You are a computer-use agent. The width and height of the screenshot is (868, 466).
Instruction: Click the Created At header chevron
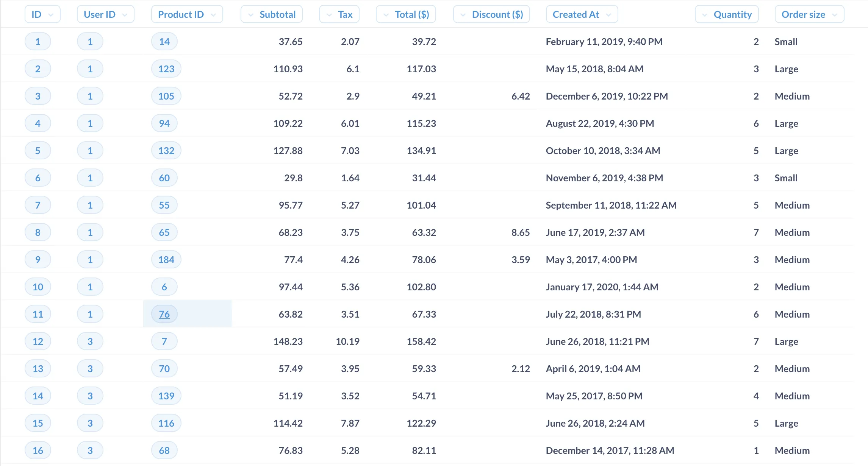608,15
